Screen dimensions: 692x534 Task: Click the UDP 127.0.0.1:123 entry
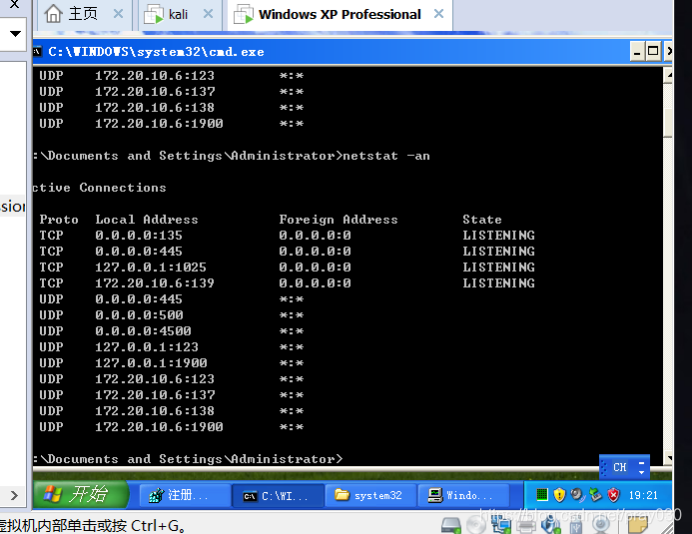coord(171,347)
